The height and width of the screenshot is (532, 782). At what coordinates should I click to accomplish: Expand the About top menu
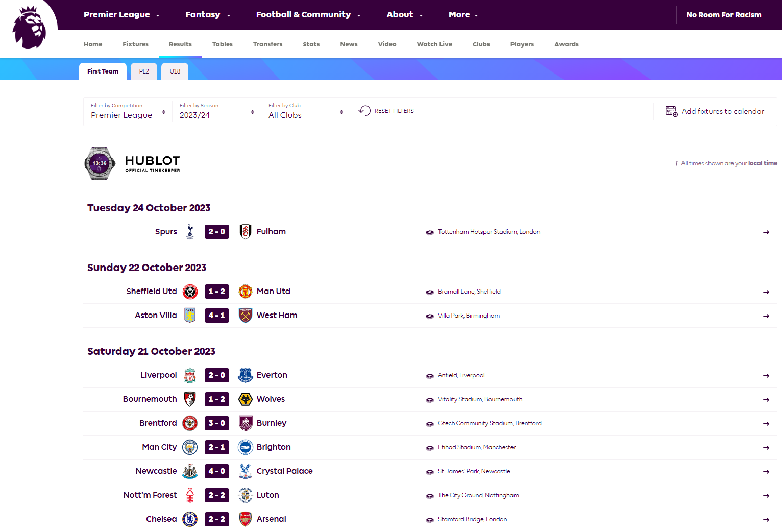(x=405, y=15)
